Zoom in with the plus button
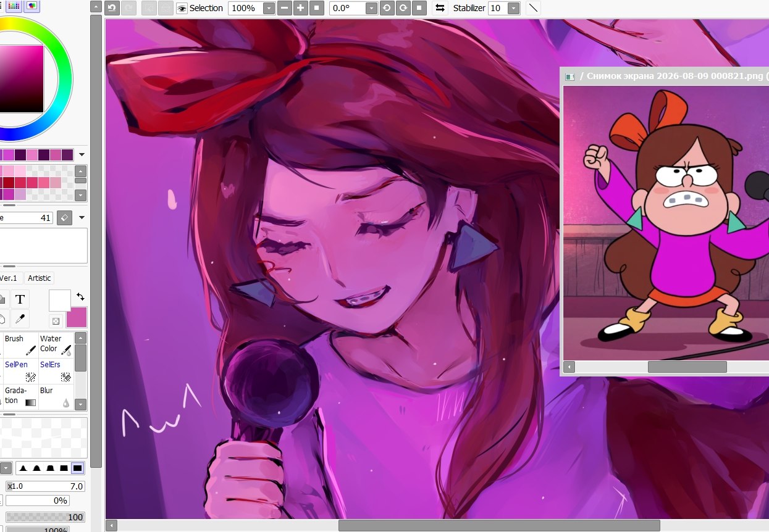The height and width of the screenshot is (532, 769). 300,8
